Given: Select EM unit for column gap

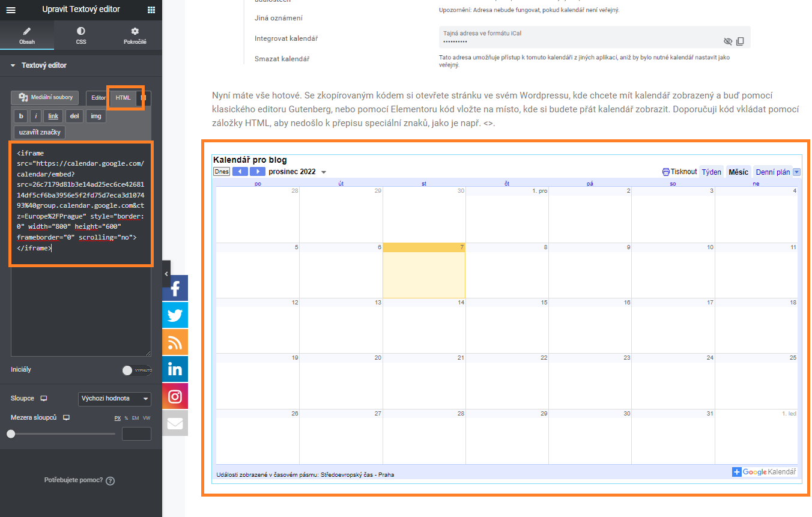Looking at the screenshot, I should point(136,418).
